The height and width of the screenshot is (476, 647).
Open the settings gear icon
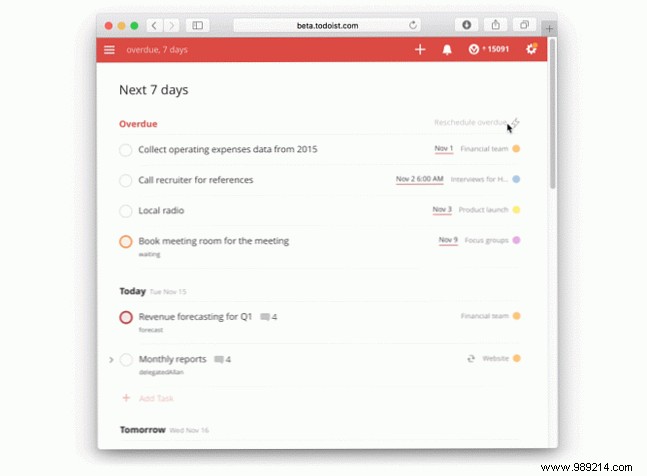tap(531, 49)
